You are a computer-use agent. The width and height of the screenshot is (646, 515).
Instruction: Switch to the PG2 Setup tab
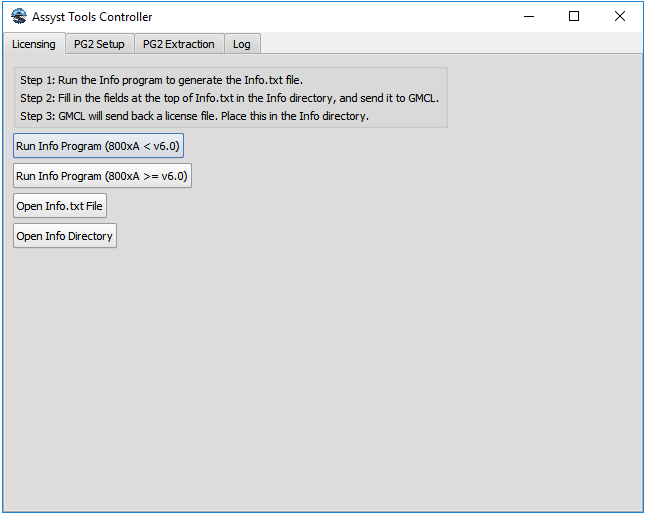[x=99, y=44]
